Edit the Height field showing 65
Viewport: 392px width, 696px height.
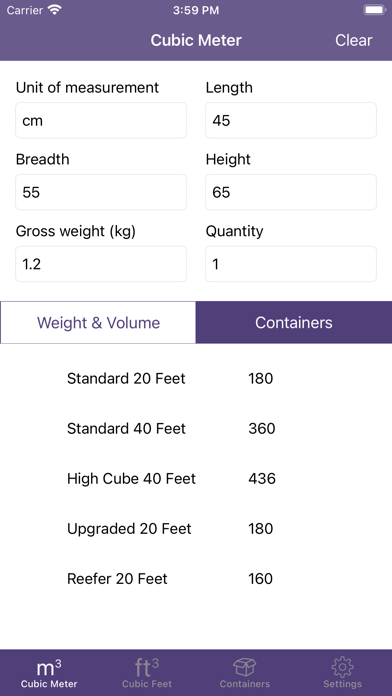[x=291, y=192]
